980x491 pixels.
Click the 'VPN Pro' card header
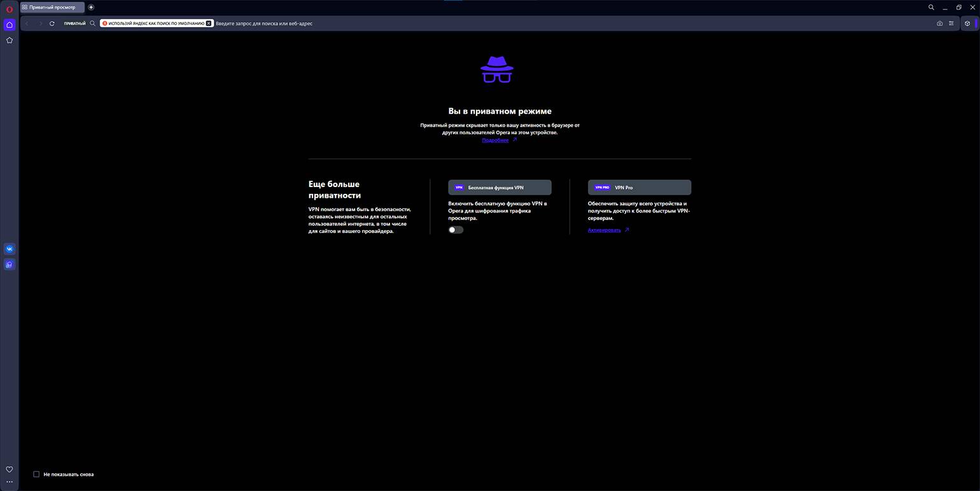[640, 188]
